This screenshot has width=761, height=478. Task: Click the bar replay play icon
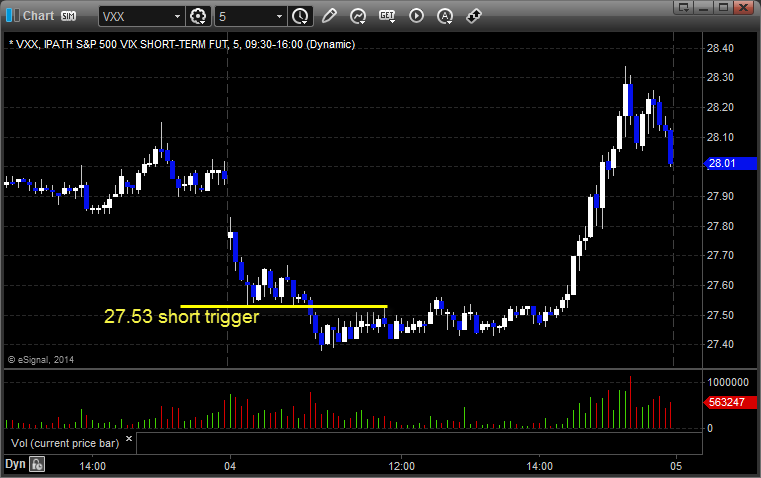(x=416, y=16)
